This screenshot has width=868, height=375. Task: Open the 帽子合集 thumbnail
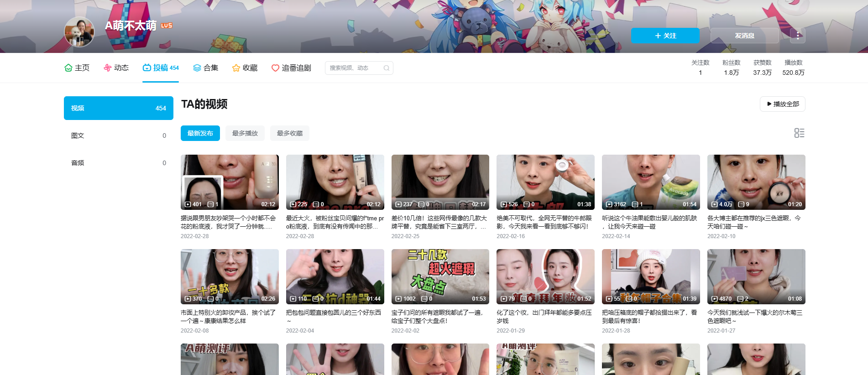(x=651, y=276)
